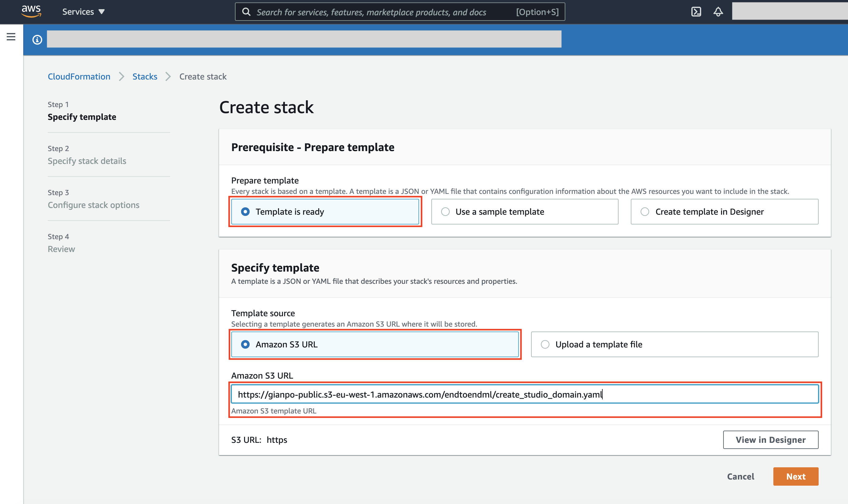The image size is (848, 504).
Task: Click the View in Designer button
Action: pos(771,440)
